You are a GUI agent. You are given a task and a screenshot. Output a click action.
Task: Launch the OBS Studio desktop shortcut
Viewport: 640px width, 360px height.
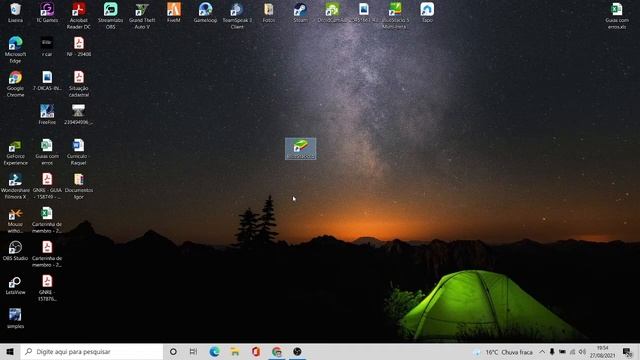tap(16, 250)
